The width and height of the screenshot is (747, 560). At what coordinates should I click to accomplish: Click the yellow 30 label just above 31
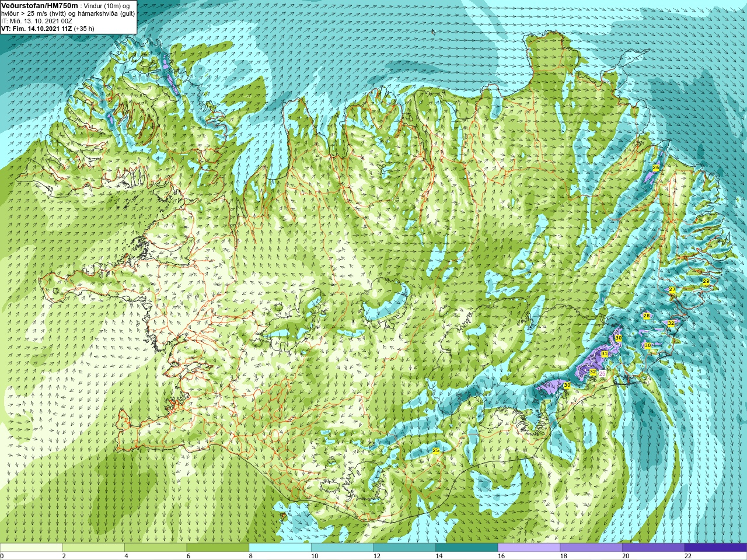tap(619, 338)
